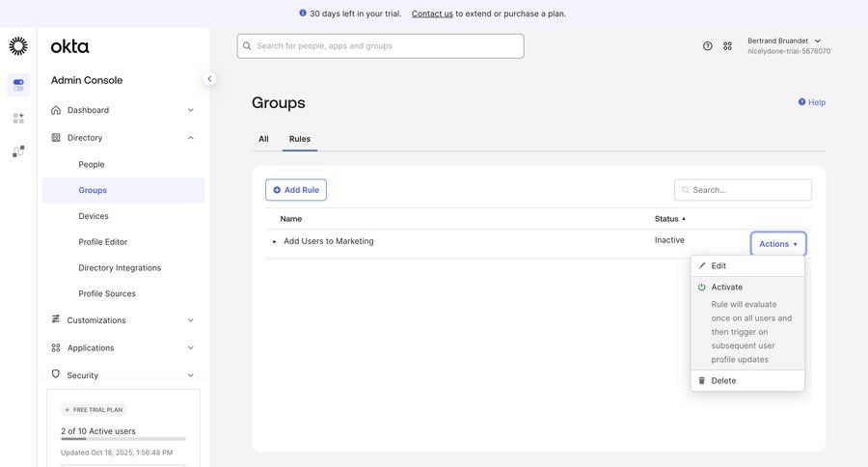Click the trash icon beside Delete
The width and height of the screenshot is (868, 467).
[x=701, y=380]
